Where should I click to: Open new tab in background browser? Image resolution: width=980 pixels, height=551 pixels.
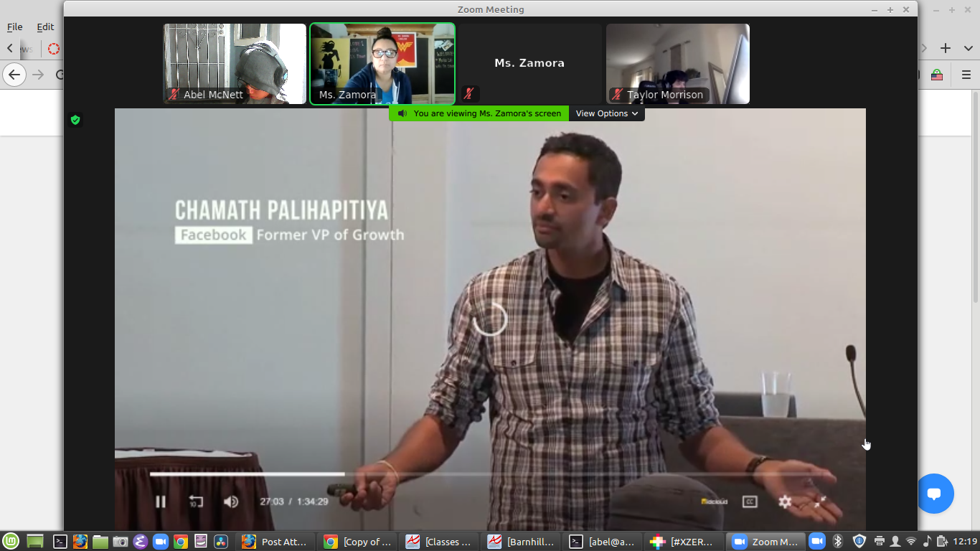(x=946, y=48)
